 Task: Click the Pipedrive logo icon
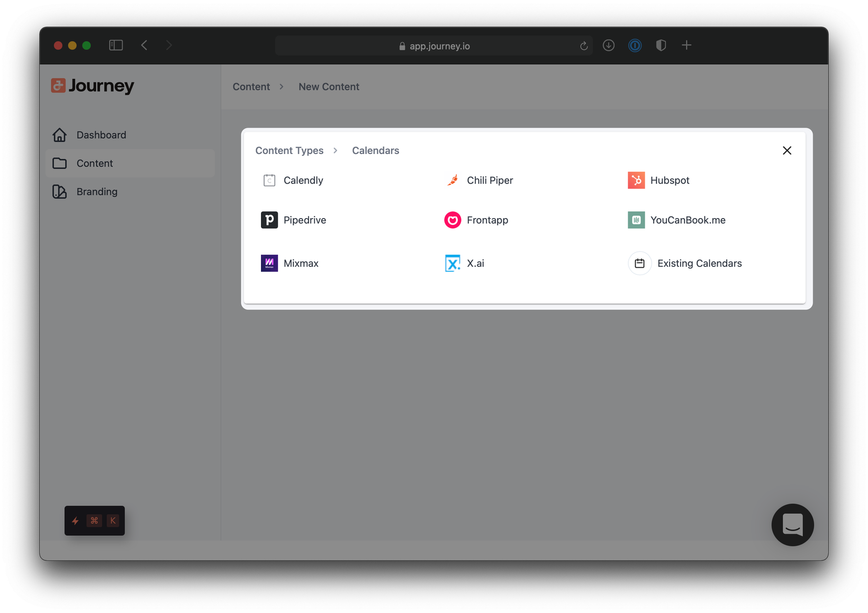269,220
